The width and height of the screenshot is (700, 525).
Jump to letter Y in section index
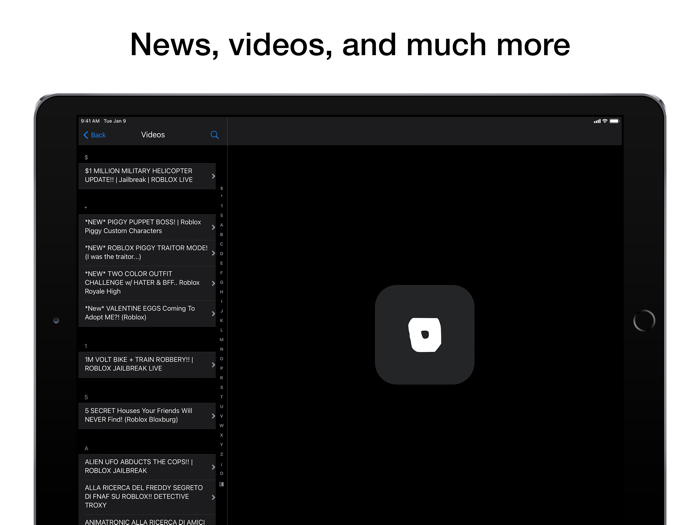click(221, 445)
